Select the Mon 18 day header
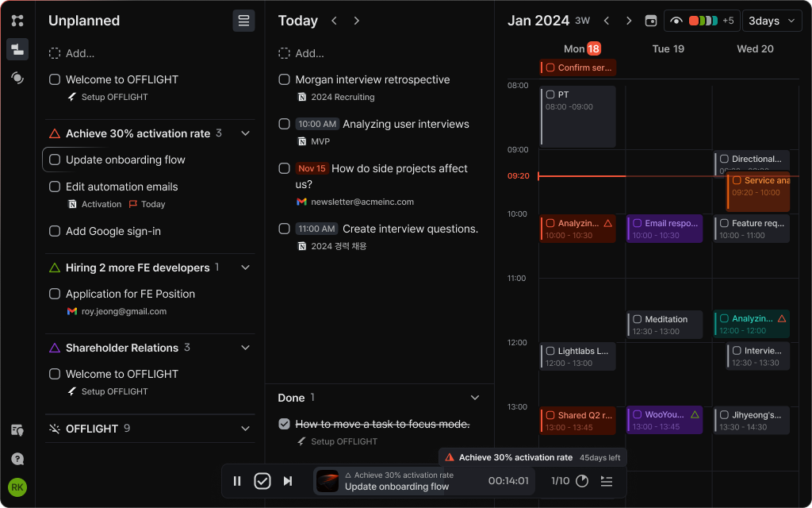Viewport: 812px width, 508px height. (582, 48)
